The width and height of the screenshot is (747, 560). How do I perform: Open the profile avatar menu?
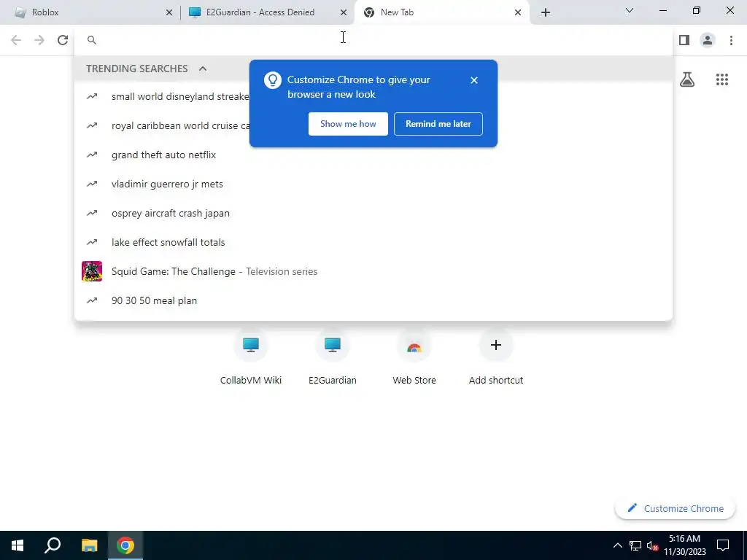click(708, 41)
